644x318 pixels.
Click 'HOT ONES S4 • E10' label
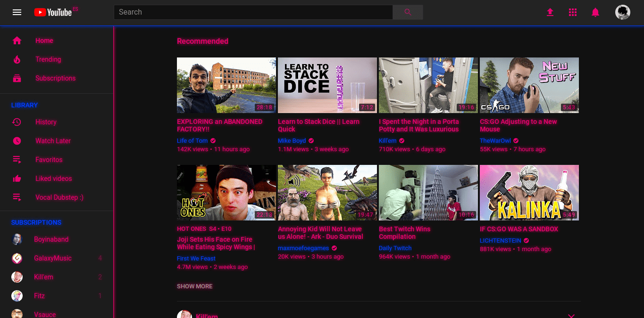pyautogui.click(x=204, y=229)
